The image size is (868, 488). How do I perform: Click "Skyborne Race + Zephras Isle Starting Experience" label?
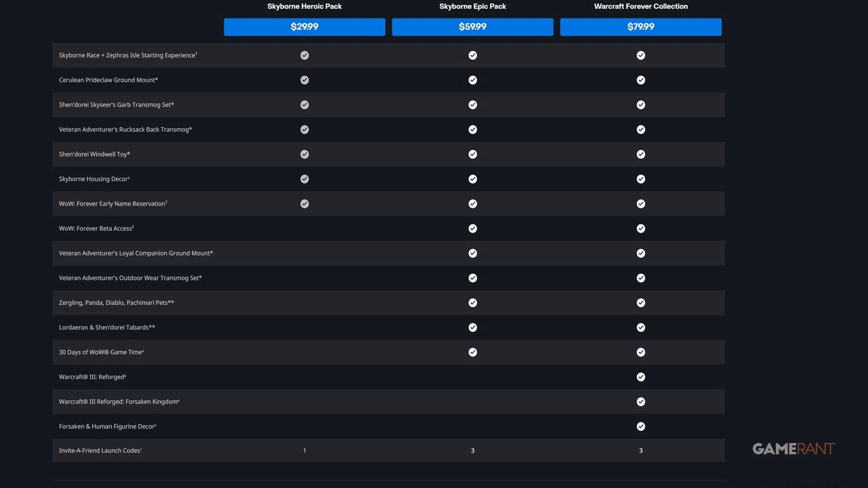(x=128, y=55)
